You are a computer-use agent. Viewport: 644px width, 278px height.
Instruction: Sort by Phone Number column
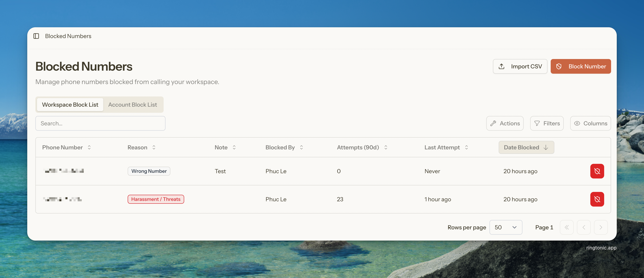point(66,147)
